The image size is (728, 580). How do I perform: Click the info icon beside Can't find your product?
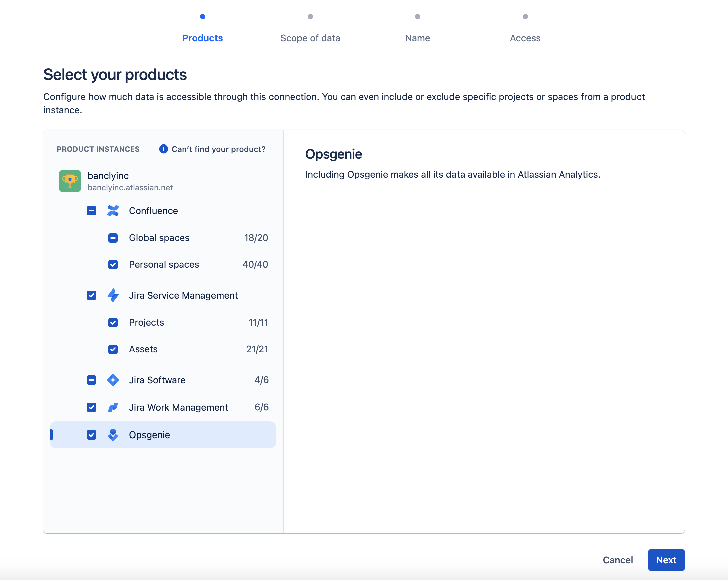click(x=163, y=149)
